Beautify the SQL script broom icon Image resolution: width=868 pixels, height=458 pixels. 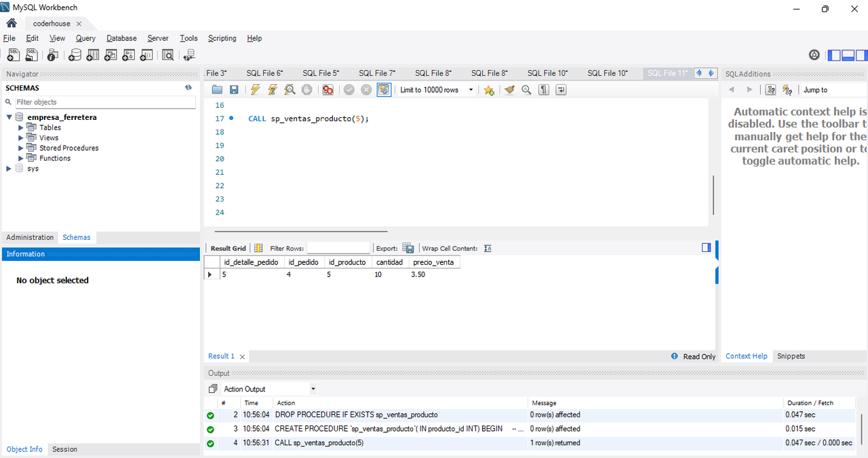point(509,89)
